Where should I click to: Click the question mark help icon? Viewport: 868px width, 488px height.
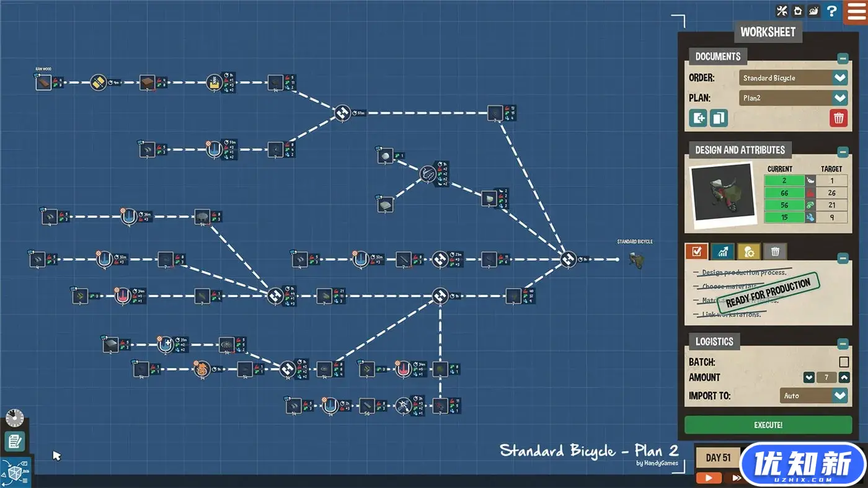[831, 11]
